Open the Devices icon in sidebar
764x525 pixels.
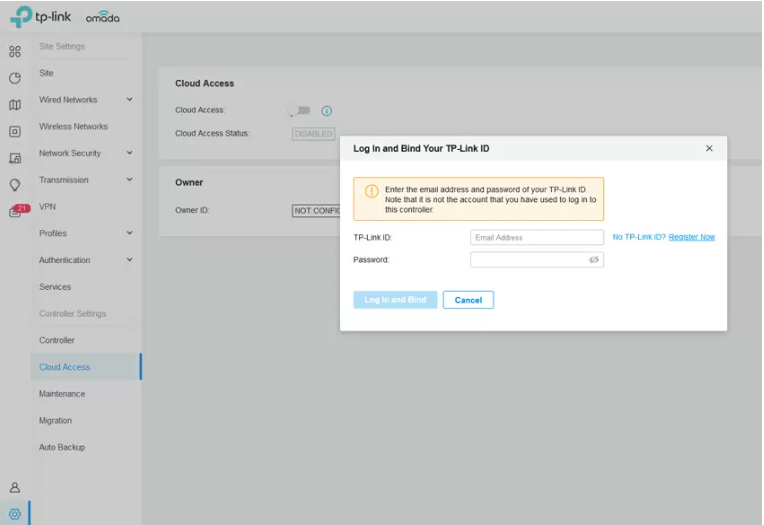click(x=14, y=131)
